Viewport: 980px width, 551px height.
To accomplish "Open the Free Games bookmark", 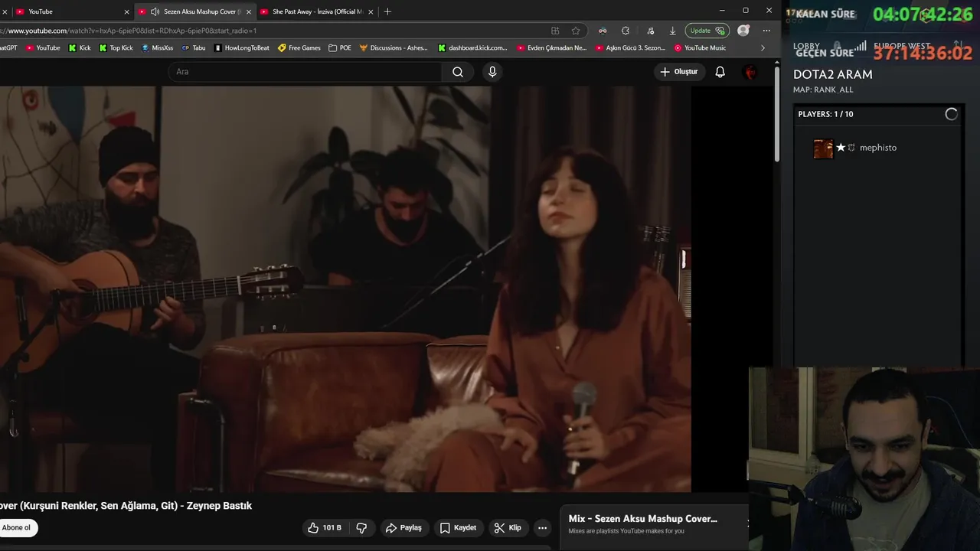I will (x=299, y=47).
